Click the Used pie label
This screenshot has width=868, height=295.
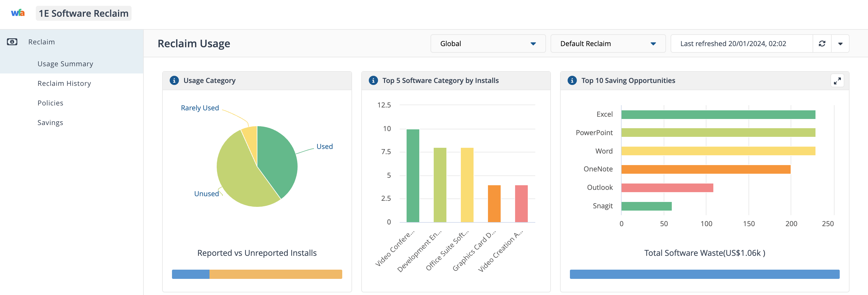click(x=324, y=146)
